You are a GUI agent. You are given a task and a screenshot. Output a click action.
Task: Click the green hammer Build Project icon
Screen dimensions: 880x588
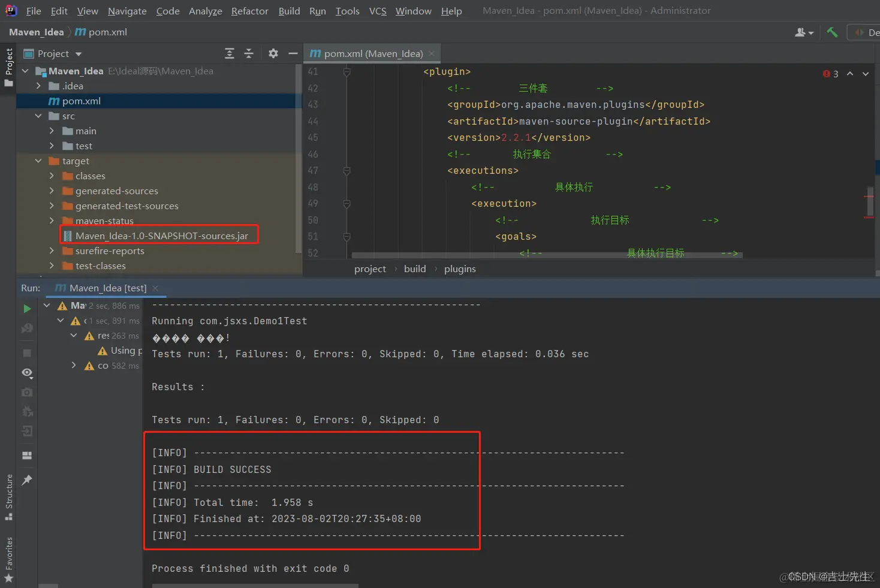click(x=832, y=32)
